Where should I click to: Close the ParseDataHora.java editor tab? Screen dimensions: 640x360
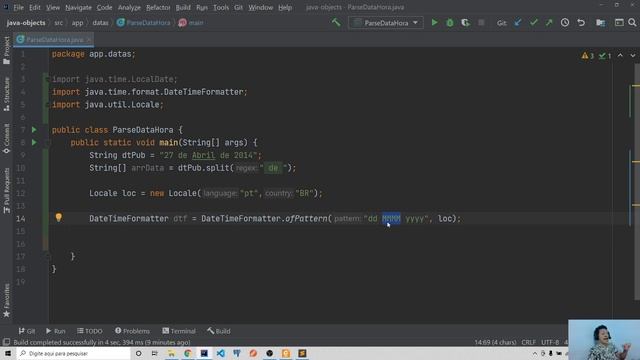89,40
